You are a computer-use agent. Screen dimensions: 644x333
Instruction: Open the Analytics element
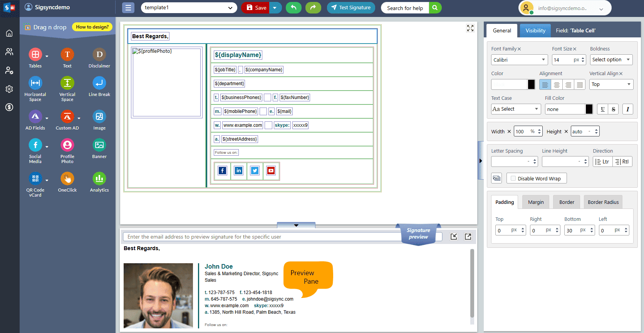(x=99, y=179)
